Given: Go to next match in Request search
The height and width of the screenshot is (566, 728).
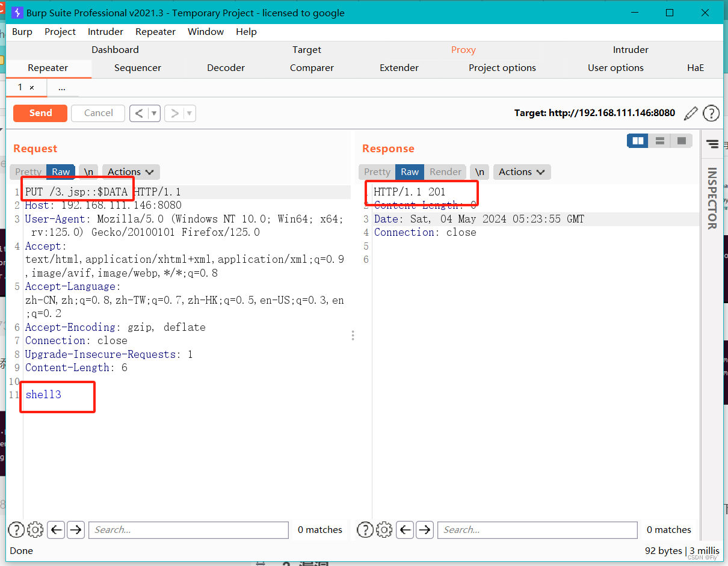Looking at the screenshot, I should [x=76, y=530].
